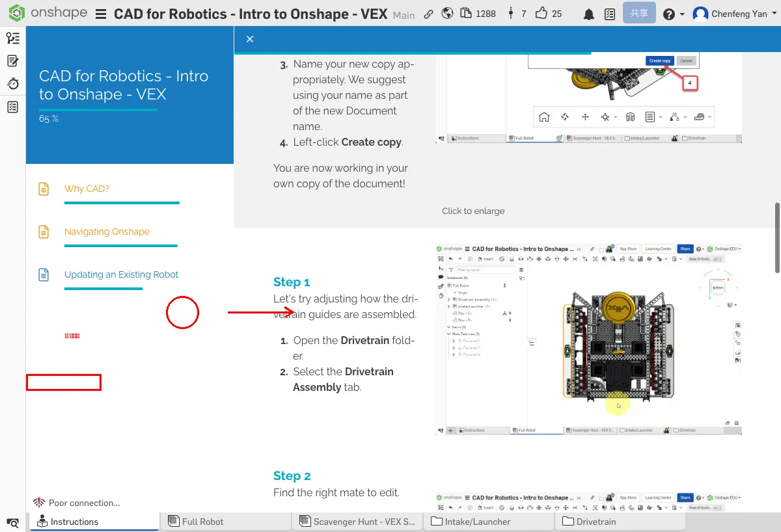Click the public globe icon

(447, 14)
